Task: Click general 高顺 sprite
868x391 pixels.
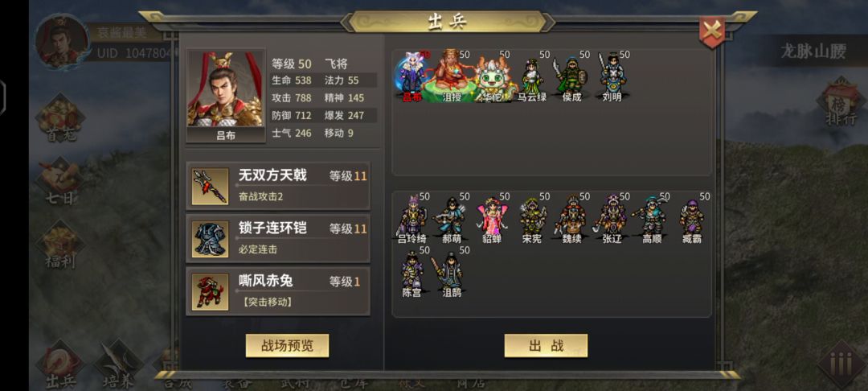Action: [652, 220]
